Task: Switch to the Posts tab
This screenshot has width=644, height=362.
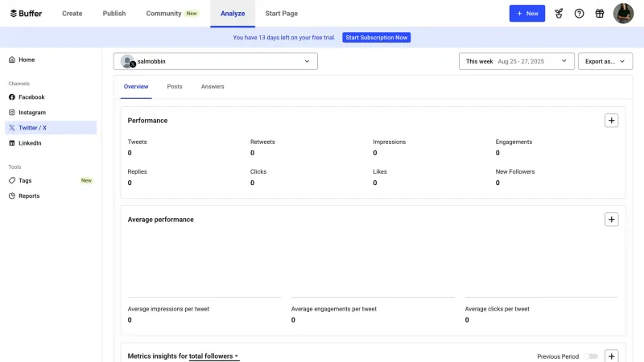Action: [x=175, y=87]
